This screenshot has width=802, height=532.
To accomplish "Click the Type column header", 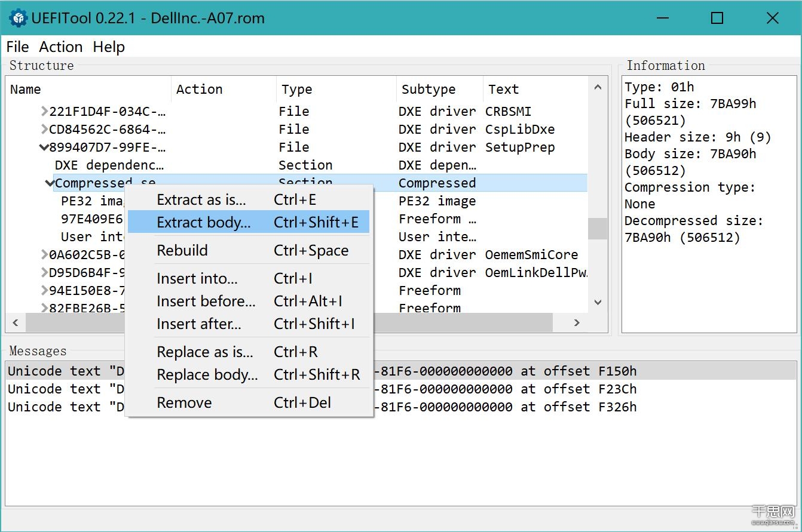I will point(297,90).
